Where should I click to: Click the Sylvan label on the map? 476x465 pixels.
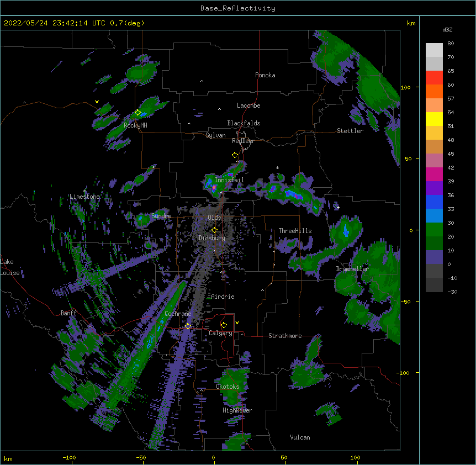[215, 135]
